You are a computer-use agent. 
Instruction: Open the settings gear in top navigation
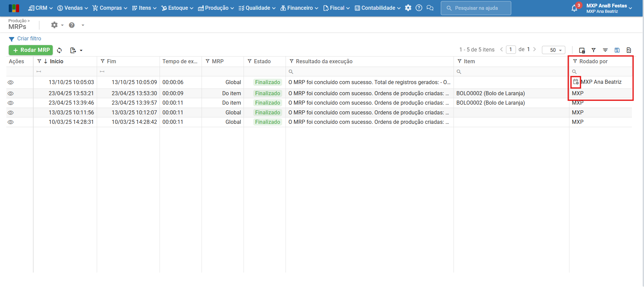point(408,8)
